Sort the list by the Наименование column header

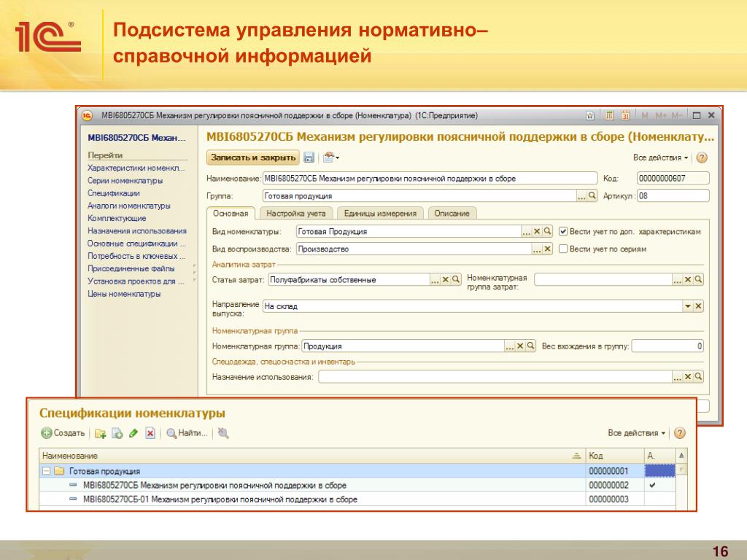(x=312, y=456)
